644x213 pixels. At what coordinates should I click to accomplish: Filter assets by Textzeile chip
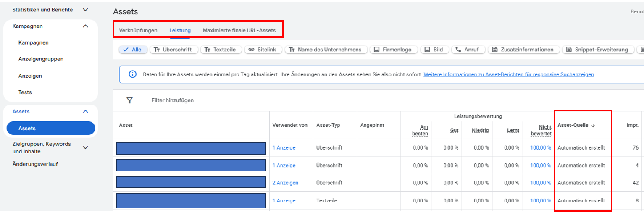tap(221, 50)
